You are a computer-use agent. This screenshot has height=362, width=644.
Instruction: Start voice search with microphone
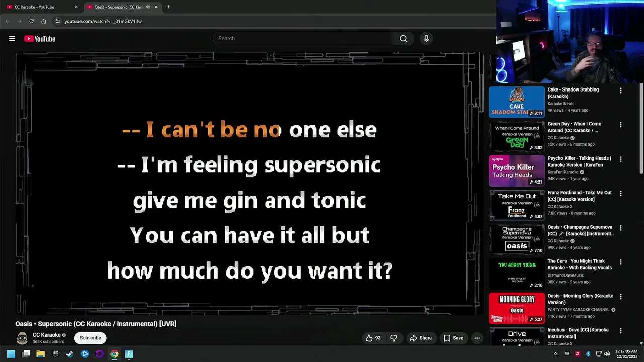[x=426, y=39]
